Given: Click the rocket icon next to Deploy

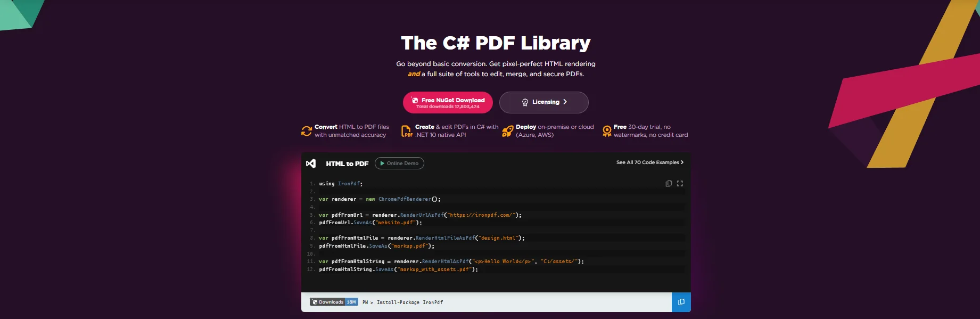Looking at the screenshot, I should [508, 131].
